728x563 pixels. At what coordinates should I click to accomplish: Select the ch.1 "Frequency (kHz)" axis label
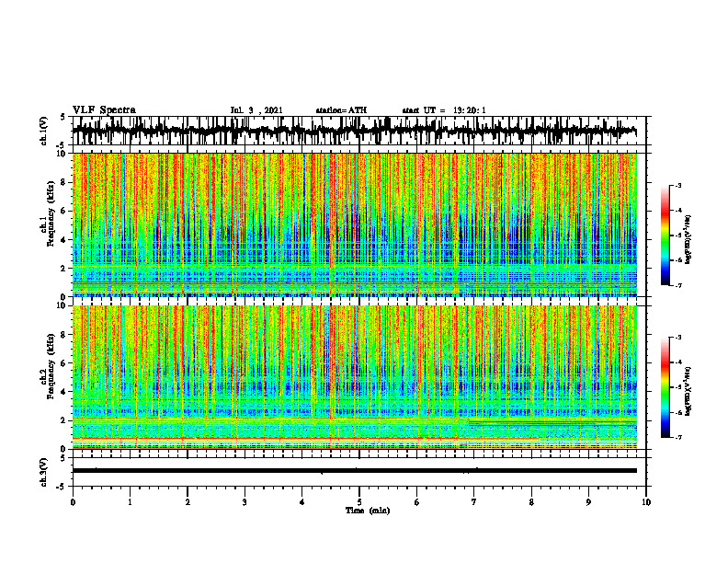point(51,213)
